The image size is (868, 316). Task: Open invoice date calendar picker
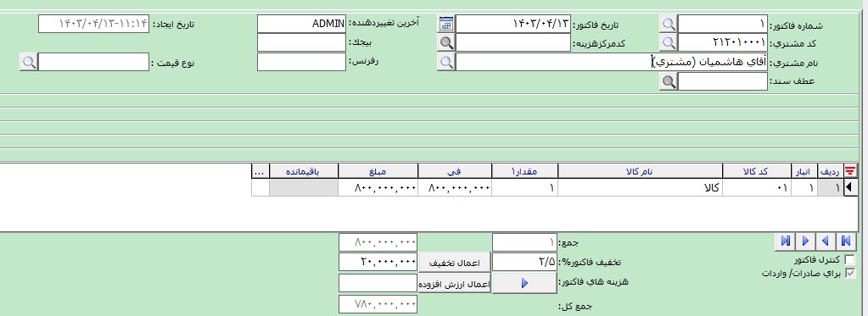[x=446, y=24]
